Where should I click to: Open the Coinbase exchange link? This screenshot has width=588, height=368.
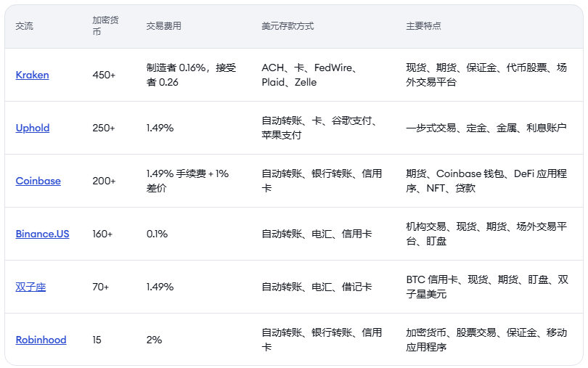pyautogui.click(x=38, y=181)
